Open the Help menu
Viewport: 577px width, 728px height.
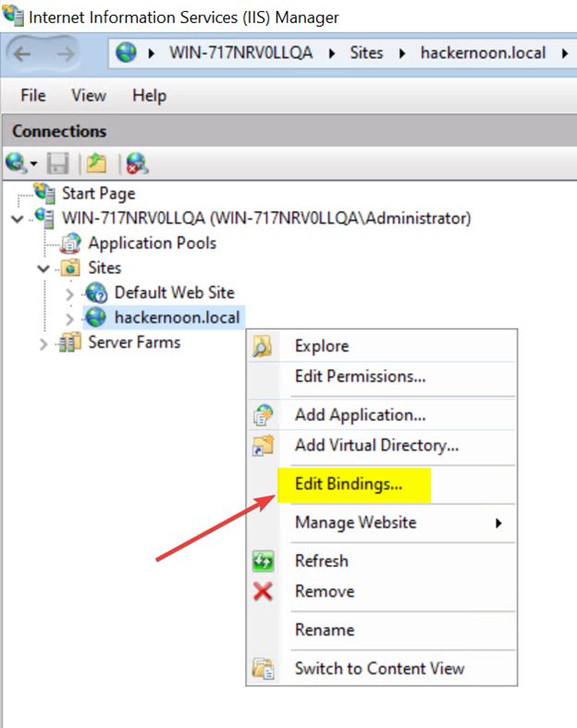tap(150, 95)
